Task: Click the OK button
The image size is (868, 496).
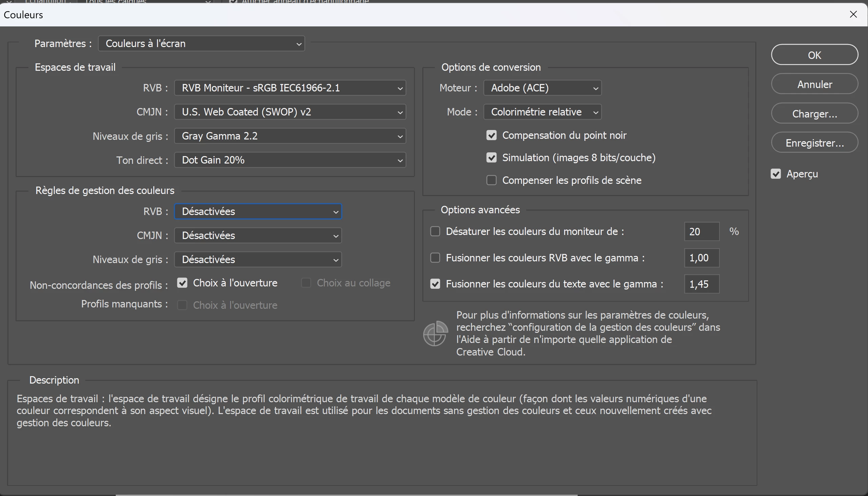Action: coord(814,55)
